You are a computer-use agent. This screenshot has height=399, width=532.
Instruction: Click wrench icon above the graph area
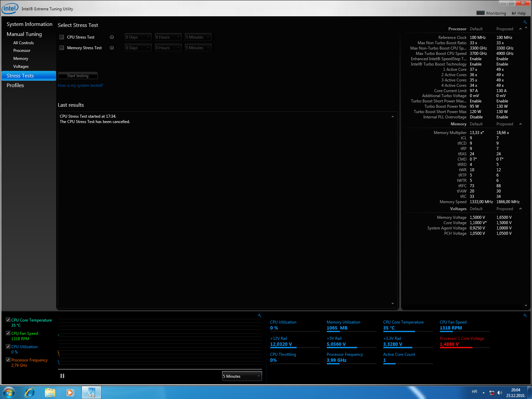click(x=259, y=315)
